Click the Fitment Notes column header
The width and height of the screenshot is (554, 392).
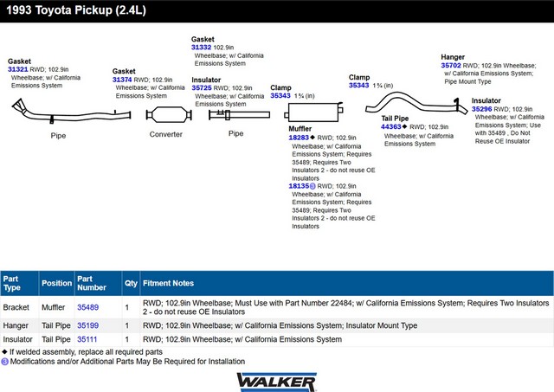tap(346, 283)
